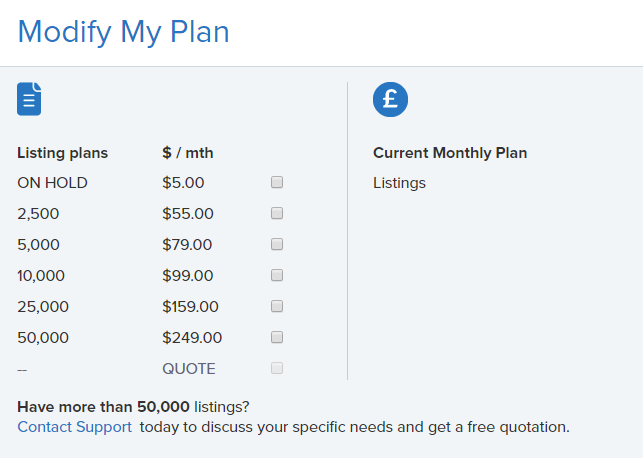The width and height of the screenshot is (643, 458).
Task: Click the blue document listing icon
Action: coord(29,99)
